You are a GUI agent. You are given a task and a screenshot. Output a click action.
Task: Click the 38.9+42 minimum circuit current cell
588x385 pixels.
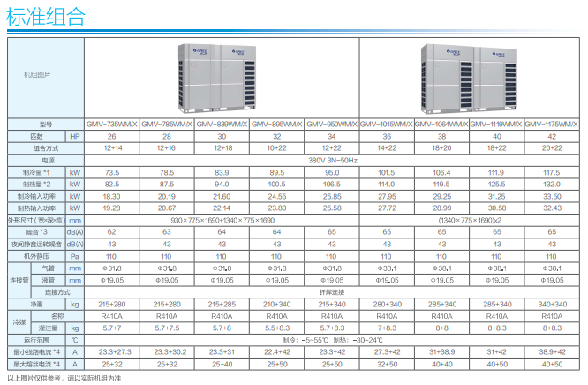(552, 351)
